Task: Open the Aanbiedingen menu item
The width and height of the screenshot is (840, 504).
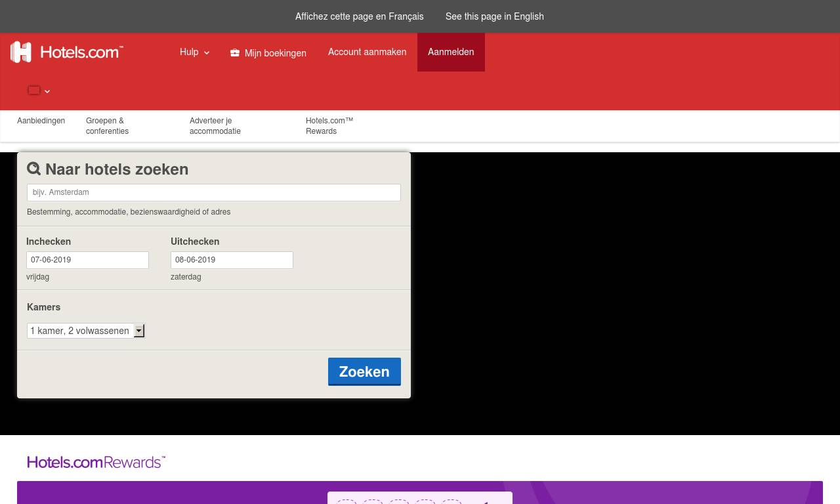Action: 41,121
